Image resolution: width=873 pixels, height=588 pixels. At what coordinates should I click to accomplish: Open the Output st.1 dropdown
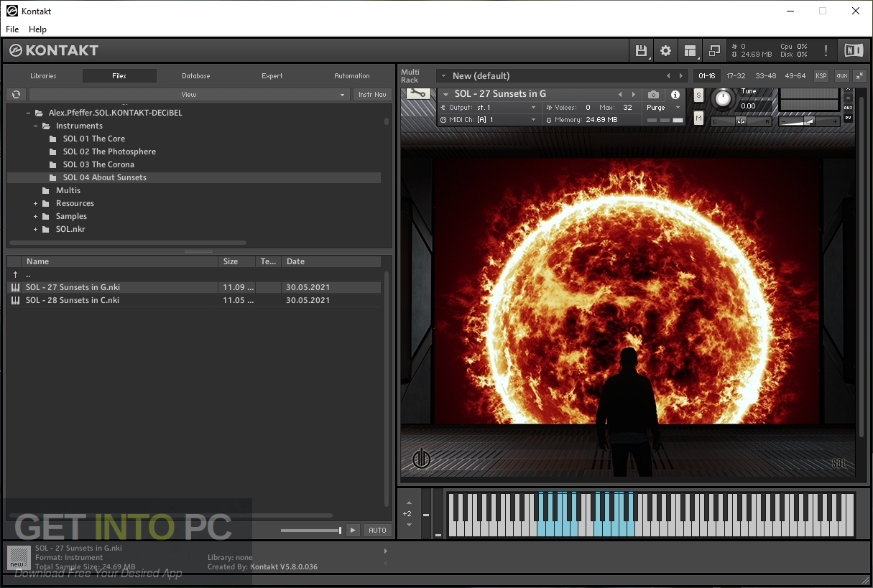point(489,107)
